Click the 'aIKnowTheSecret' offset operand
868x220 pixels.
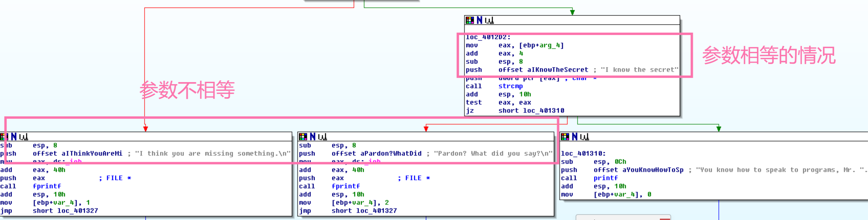(558, 70)
